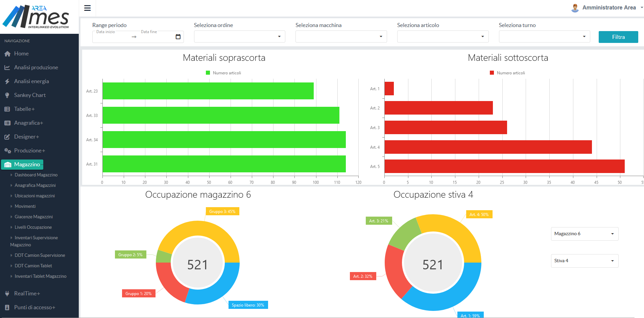
Task: Go to Home in navigation
Action: 21,54
